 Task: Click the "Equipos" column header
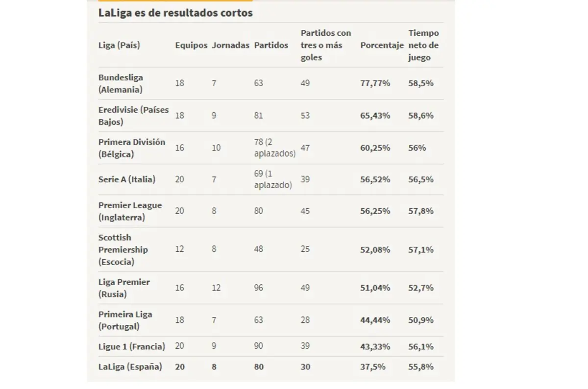coord(191,45)
